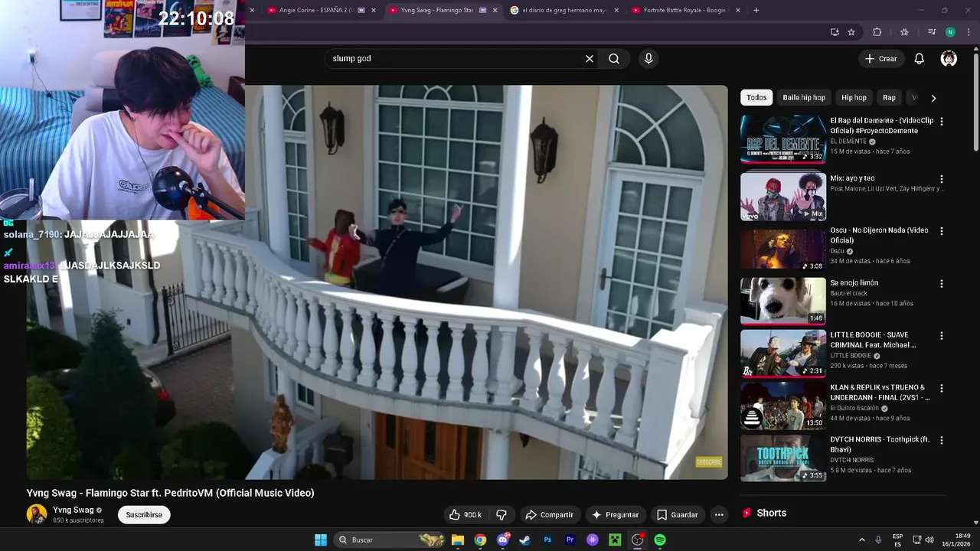Open Photoshop from the taskbar
This screenshot has width=980, height=551.
pyautogui.click(x=547, y=540)
